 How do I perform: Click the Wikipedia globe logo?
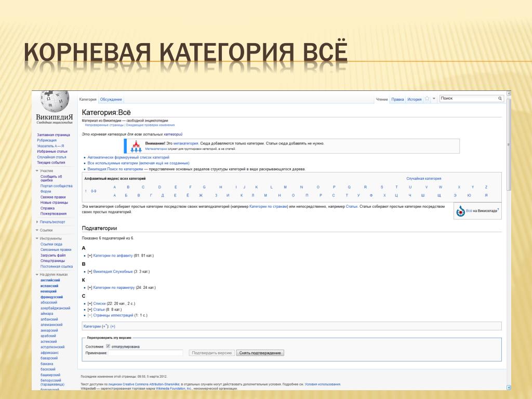pyautogui.click(x=54, y=101)
